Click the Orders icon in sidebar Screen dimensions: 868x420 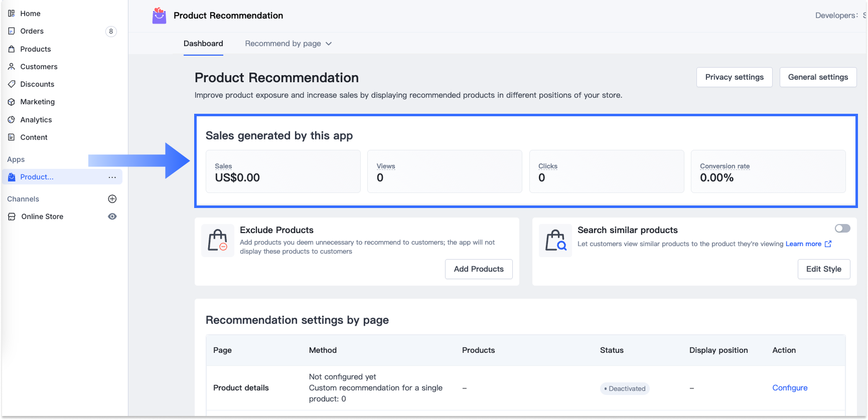tap(12, 31)
